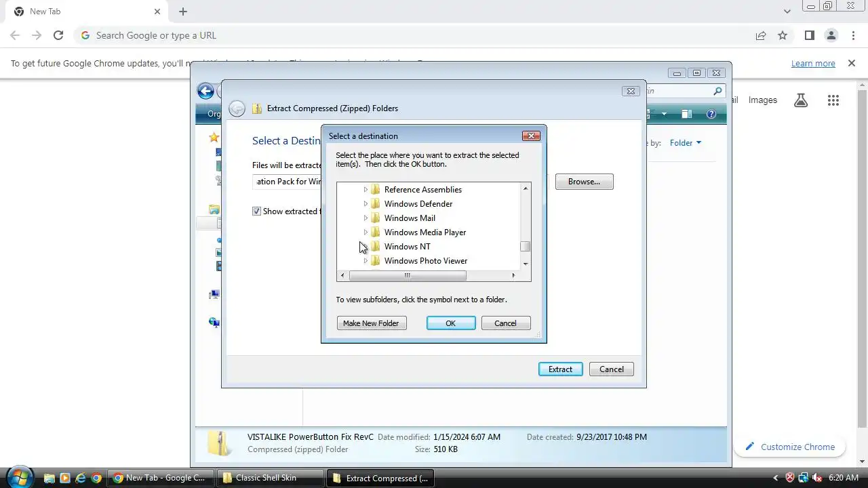Select the Windows Photo Viewer folder
This screenshot has height=488, width=868.
click(426, 261)
